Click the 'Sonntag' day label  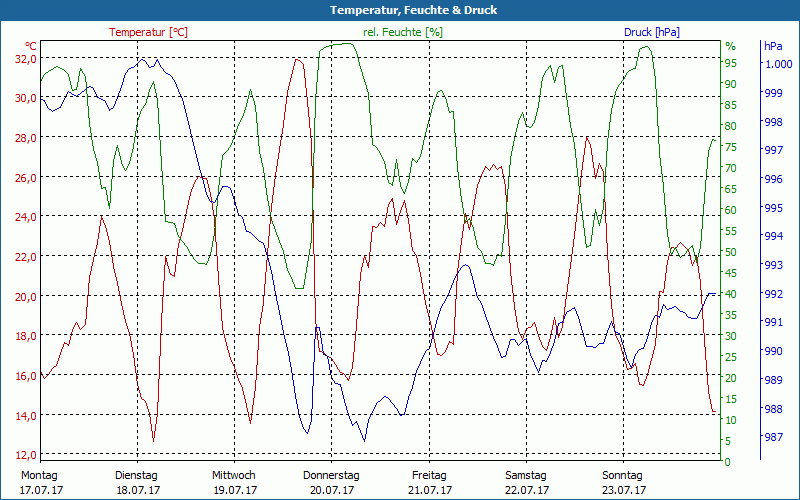click(622, 475)
